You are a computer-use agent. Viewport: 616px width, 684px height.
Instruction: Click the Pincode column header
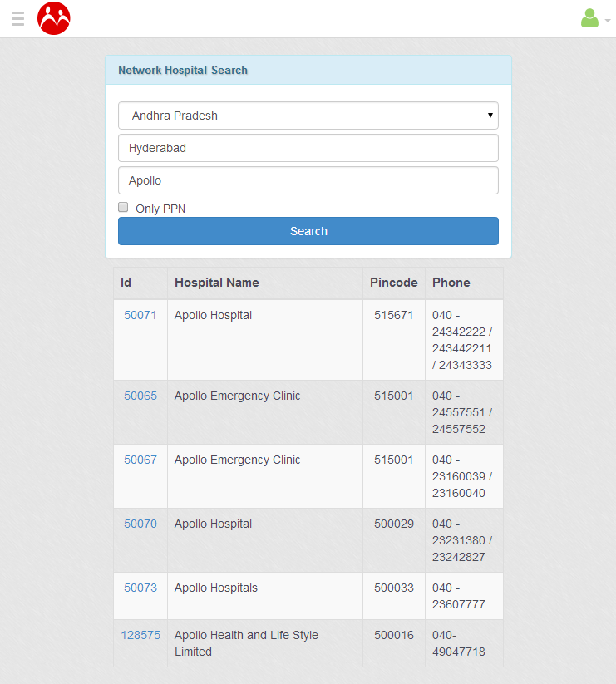click(394, 283)
